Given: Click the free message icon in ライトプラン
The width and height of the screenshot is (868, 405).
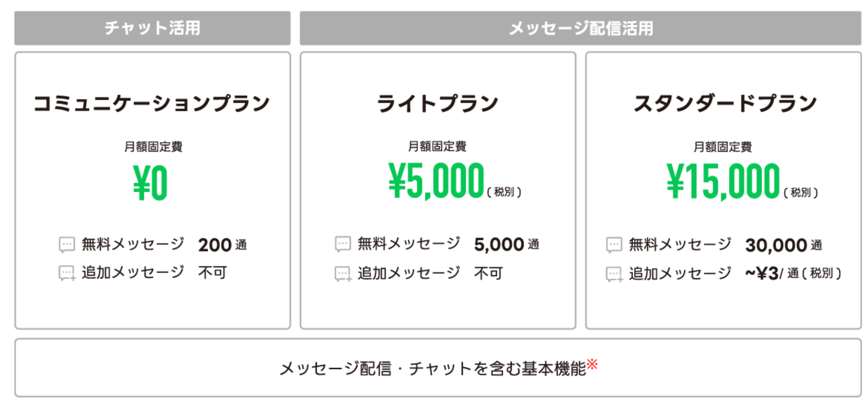Looking at the screenshot, I should click(343, 244).
